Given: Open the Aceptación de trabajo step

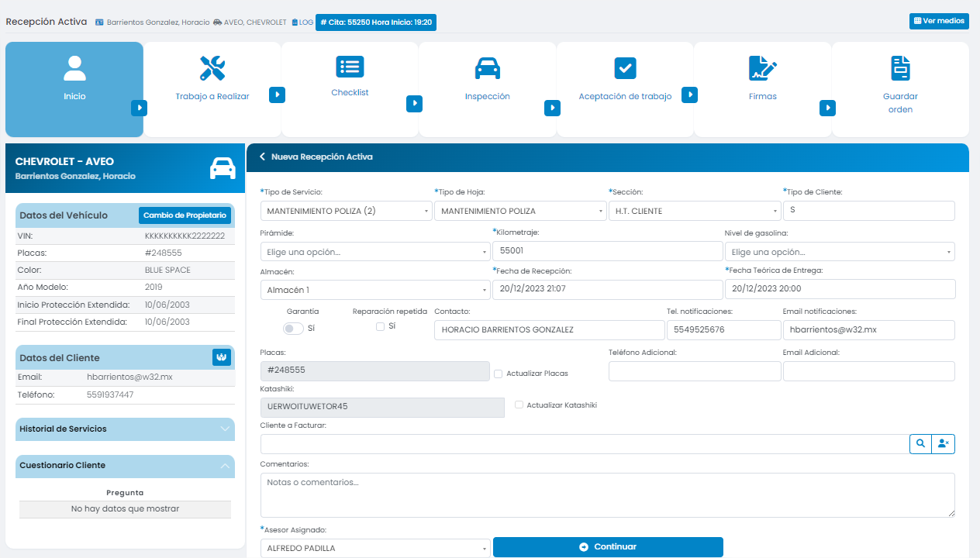Looking at the screenshot, I should tap(625, 89).
